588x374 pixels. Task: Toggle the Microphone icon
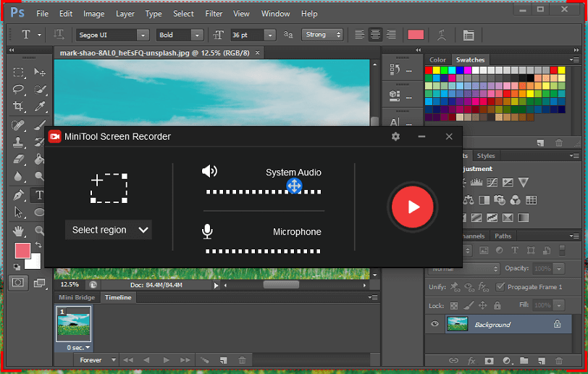[x=207, y=232]
